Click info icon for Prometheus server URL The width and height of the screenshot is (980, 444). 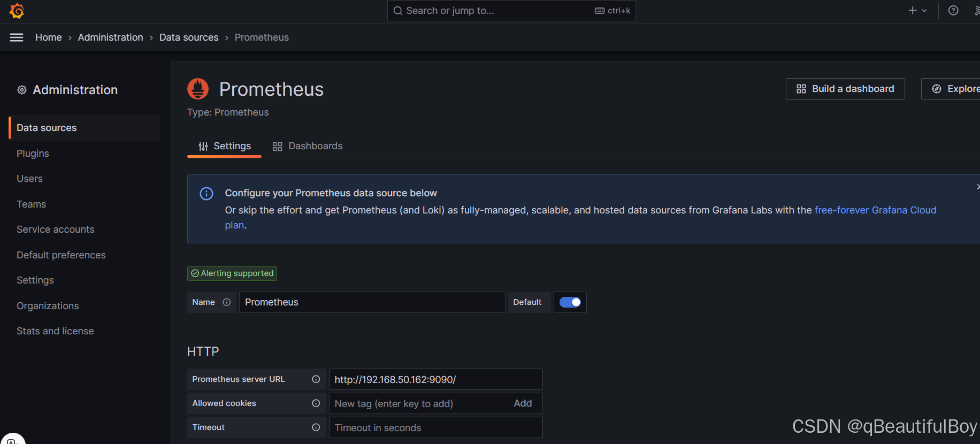pos(316,379)
